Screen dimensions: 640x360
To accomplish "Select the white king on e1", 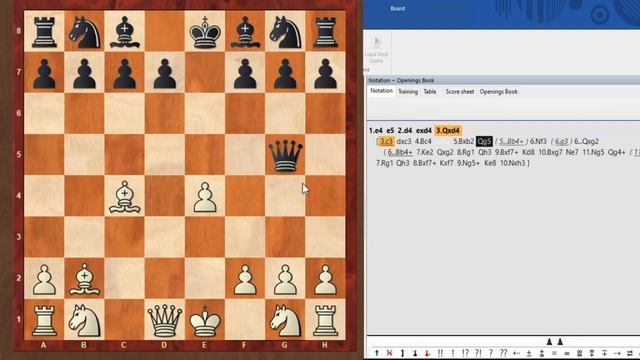I will [205, 320].
